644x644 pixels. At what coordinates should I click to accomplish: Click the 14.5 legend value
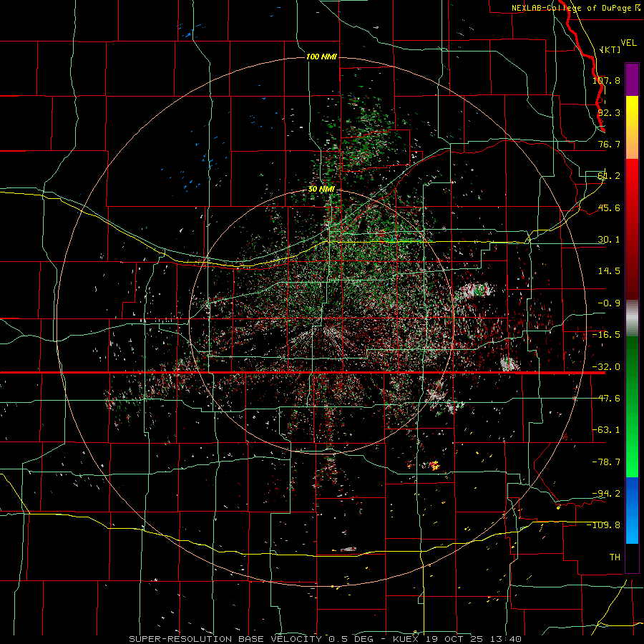[x=609, y=271]
